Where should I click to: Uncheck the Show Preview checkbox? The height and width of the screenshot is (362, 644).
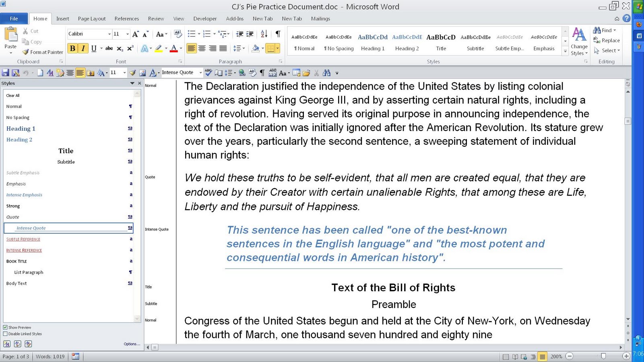[5, 327]
